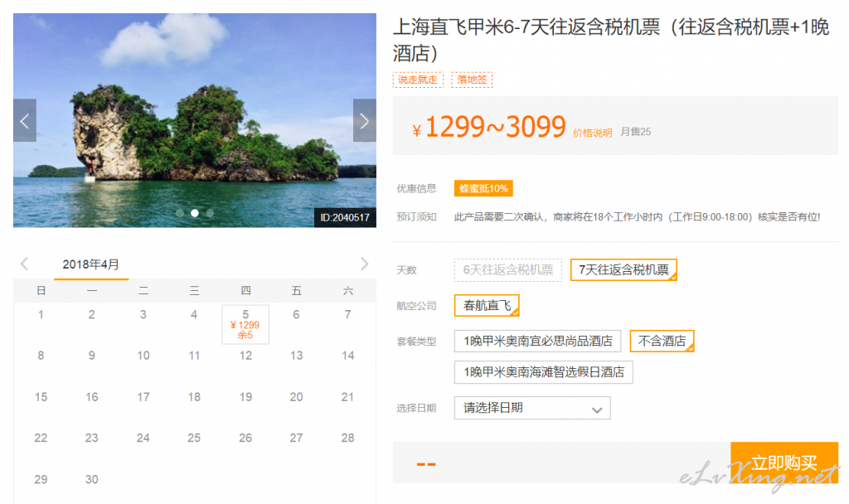The height and width of the screenshot is (504, 849).
Task: Click calendar date 23
Action: (91, 438)
